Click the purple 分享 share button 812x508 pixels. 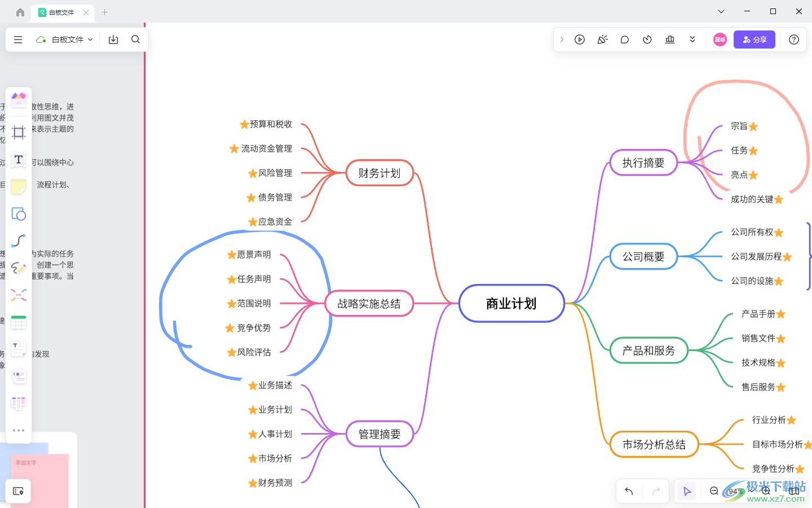pyautogui.click(x=754, y=40)
